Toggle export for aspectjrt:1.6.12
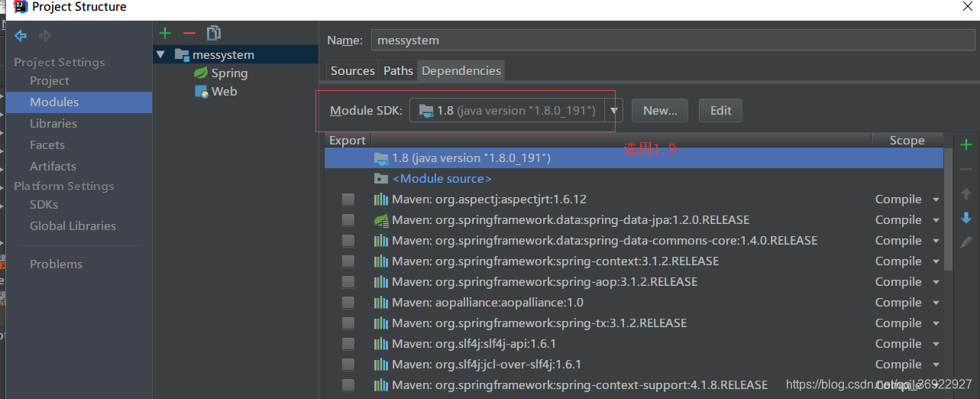 coord(348,199)
